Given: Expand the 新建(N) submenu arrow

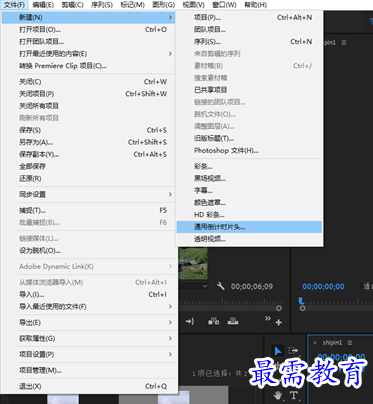Looking at the screenshot, I should 170,17.
